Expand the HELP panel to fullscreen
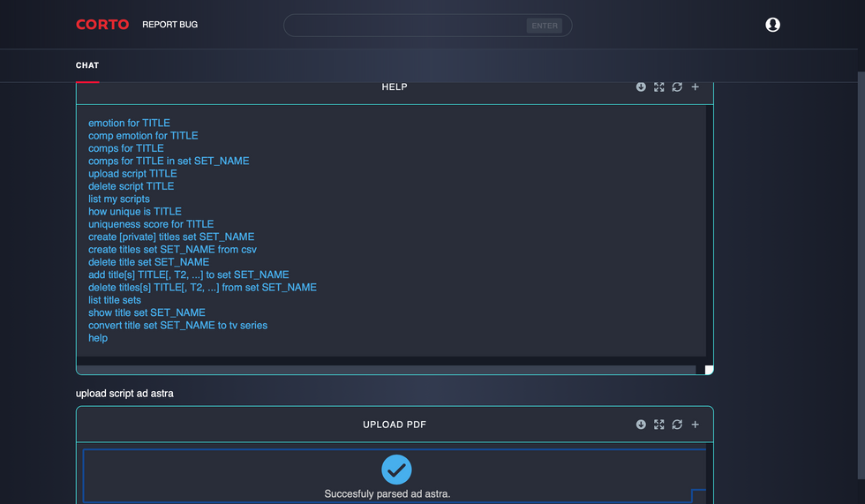This screenshot has width=865, height=504. tap(658, 87)
